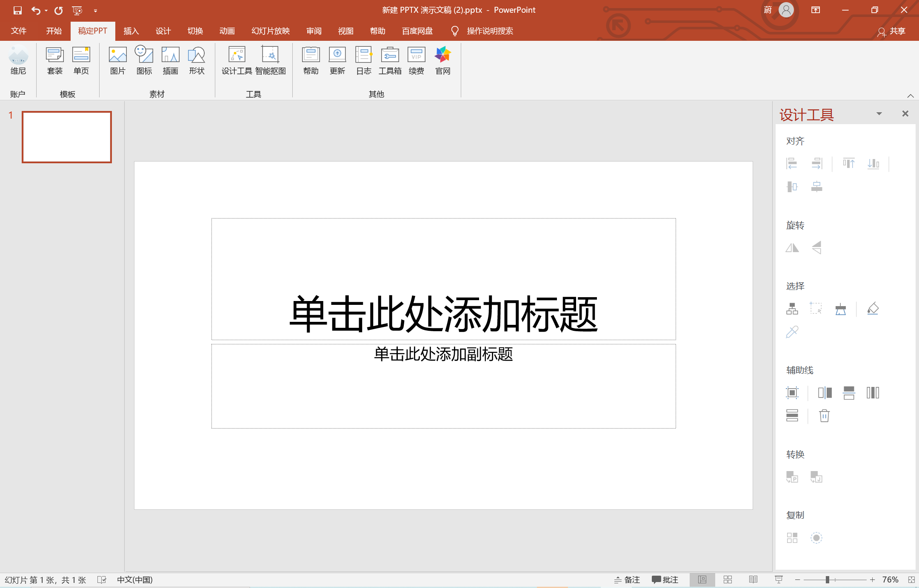919x588 pixels.
Task: Click the 帮助 icon in 其他 group
Action: click(311, 61)
